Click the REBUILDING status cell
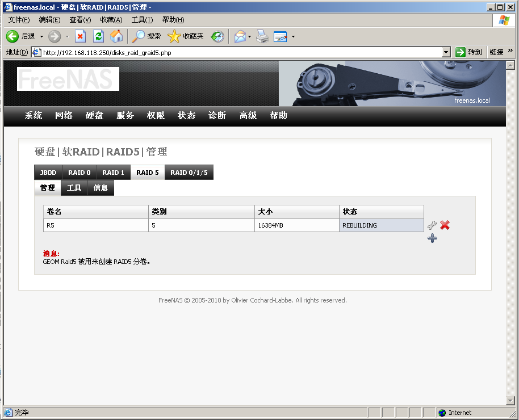Screen dimensions: 519x420 (382, 225)
